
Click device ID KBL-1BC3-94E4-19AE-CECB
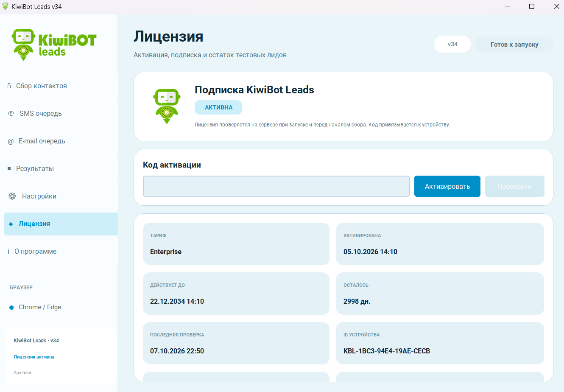tap(387, 351)
